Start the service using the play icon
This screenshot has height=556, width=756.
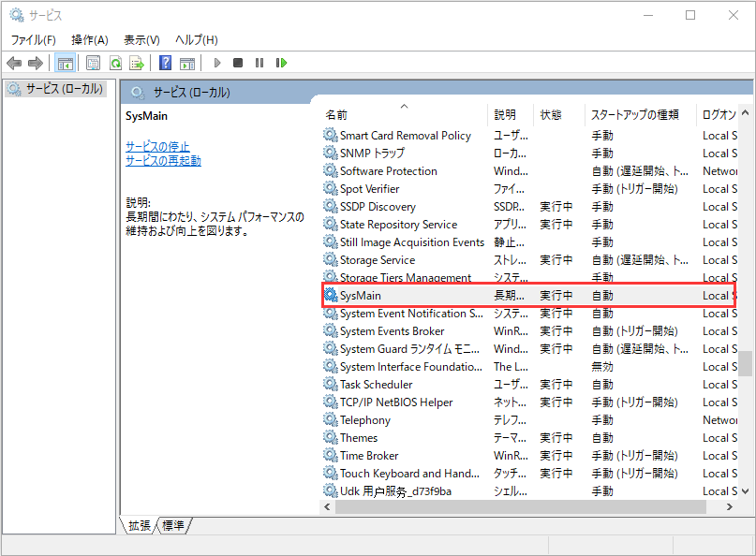216,63
